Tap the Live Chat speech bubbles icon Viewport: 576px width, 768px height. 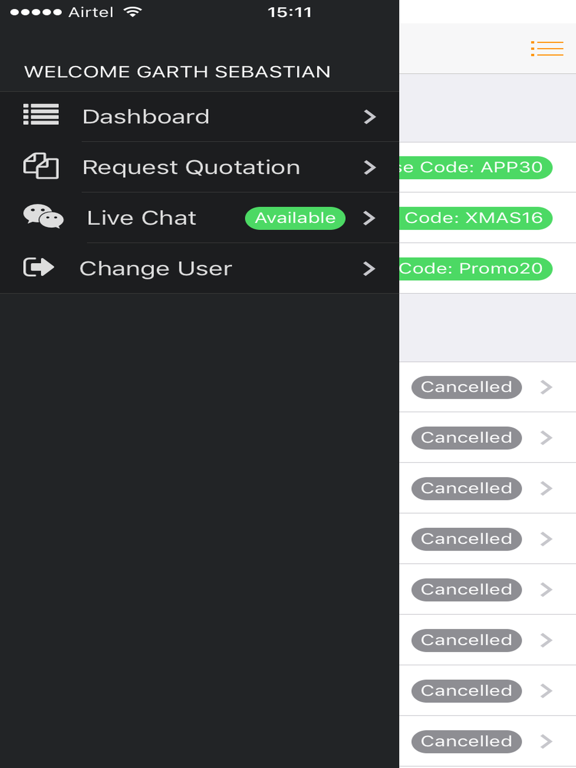tap(43, 216)
